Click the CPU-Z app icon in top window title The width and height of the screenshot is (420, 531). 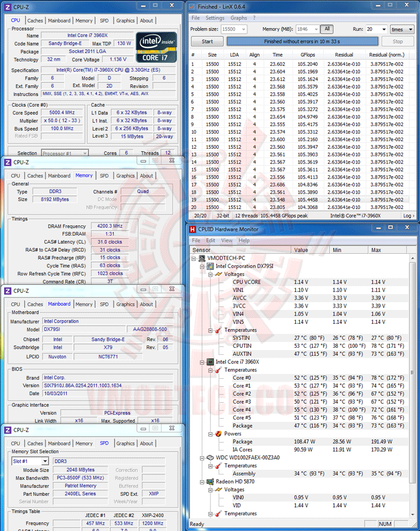click(8, 6)
